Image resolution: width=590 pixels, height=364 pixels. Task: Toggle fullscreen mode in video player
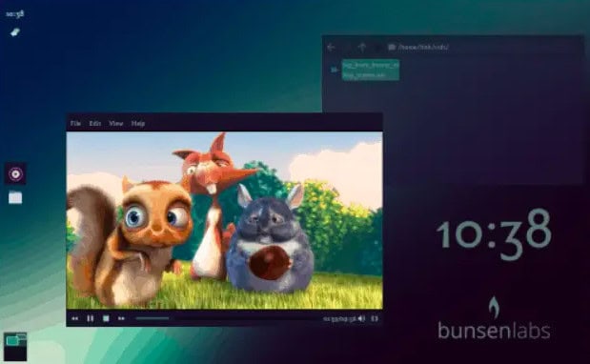pyautogui.click(x=375, y=318)
